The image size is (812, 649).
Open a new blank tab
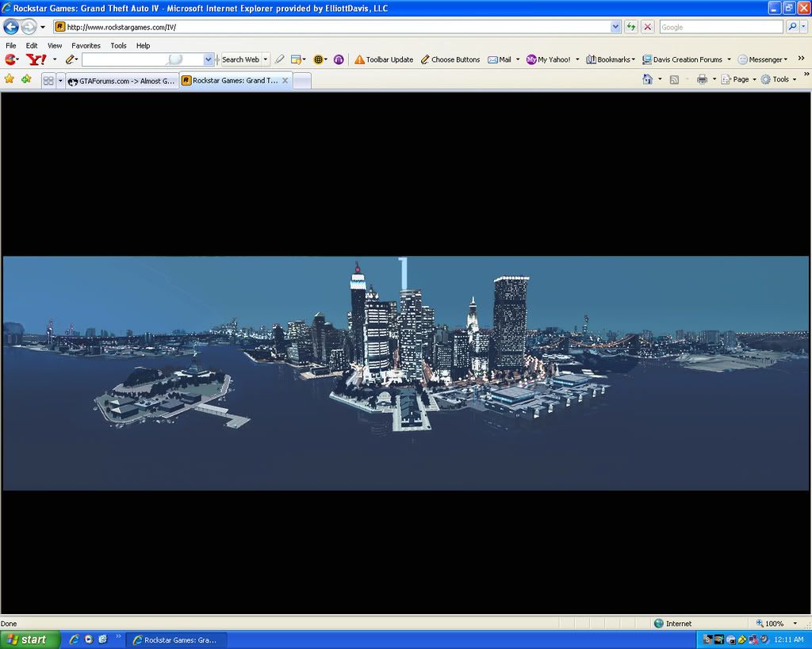(302, 81)
